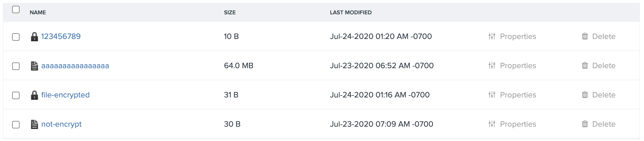The height and width of the screenshot is (141, 644).
Task: Open the file-encrypted object link
Action: [x=65, y=95]
